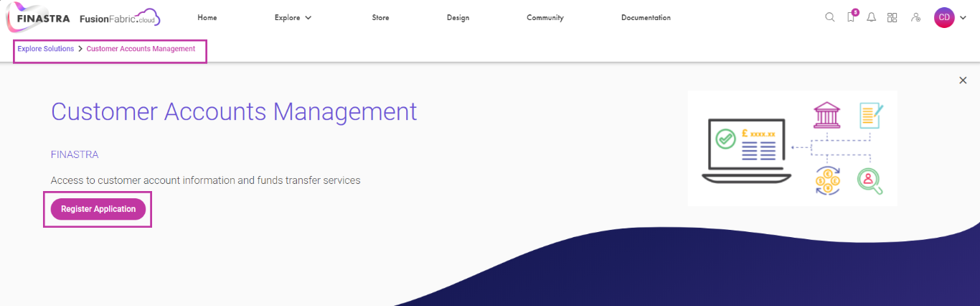
Task: Open the Store menu item
Action: click(380, 17)
